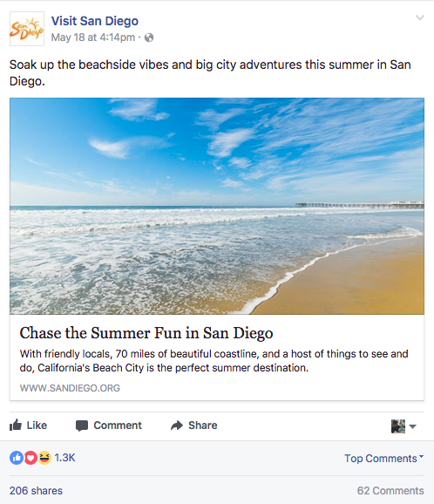Click the blue Like reaction emoji
Viewport: 434px width, 504px height.
pos(16,458)
